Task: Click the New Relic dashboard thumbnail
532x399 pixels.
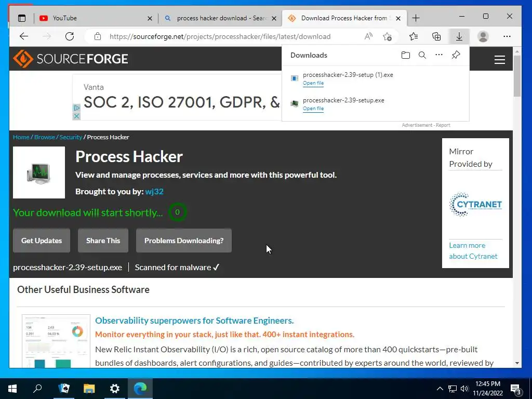Action: coord(56,341)
